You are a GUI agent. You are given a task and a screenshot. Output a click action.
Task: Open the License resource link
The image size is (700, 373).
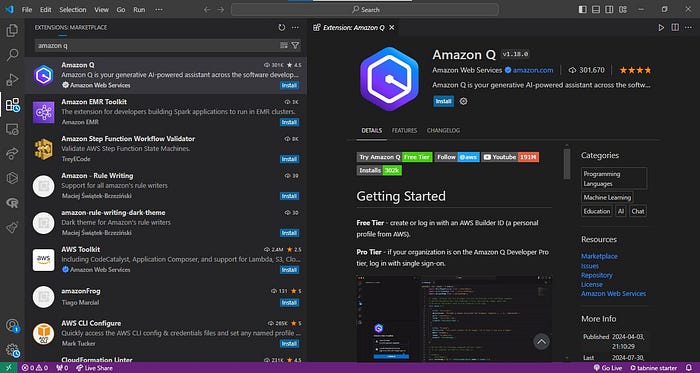click(592, 284)
